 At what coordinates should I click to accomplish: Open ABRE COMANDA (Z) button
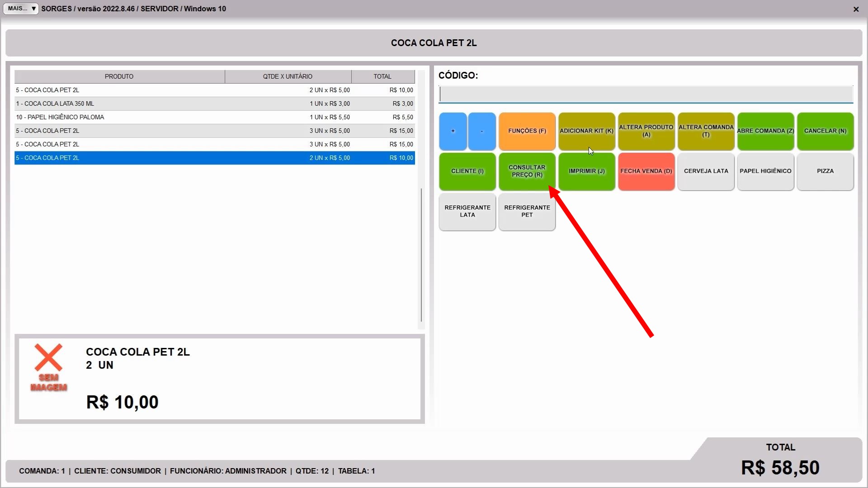click(x=765, y=131)
